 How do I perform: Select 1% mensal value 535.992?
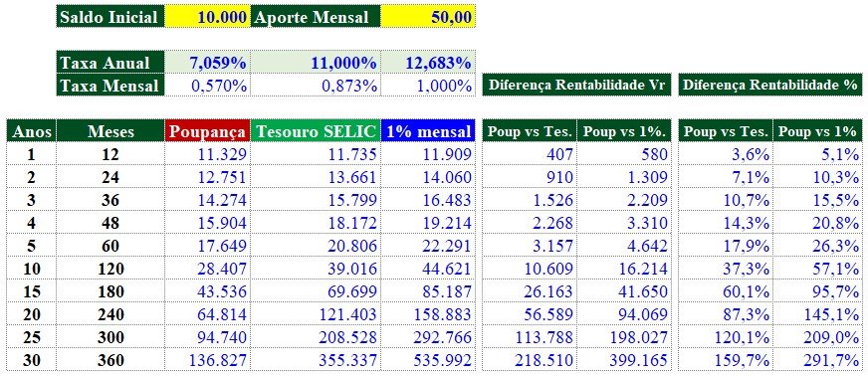[x=427, y=360]
